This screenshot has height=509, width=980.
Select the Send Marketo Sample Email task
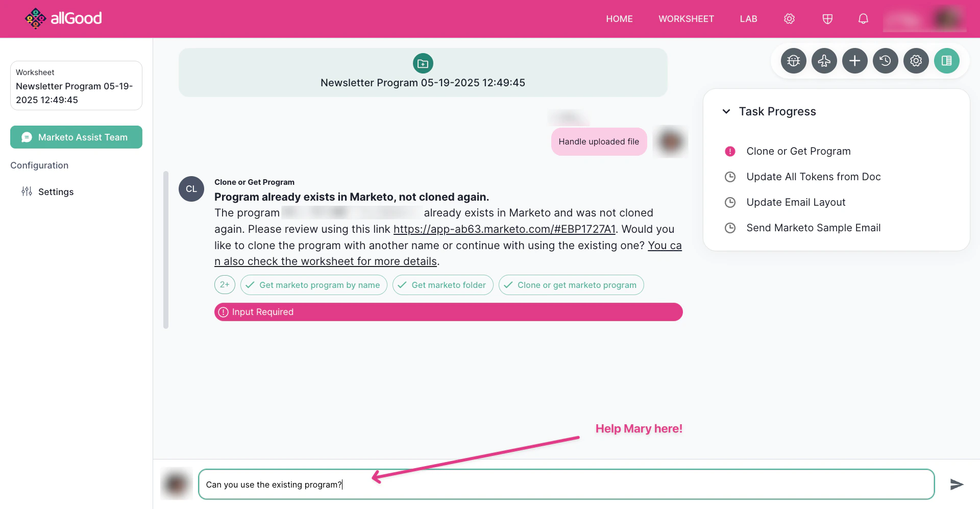click(x=814, y=228)
